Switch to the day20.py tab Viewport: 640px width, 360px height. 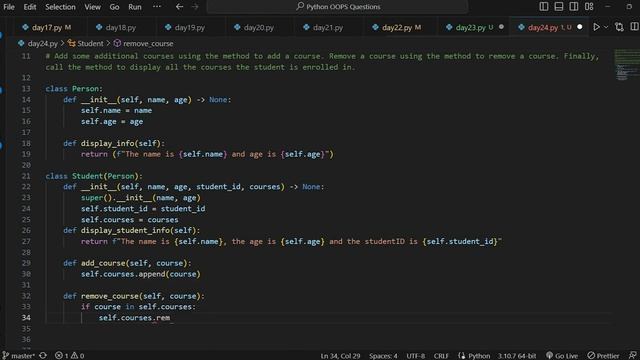point(259,27)
